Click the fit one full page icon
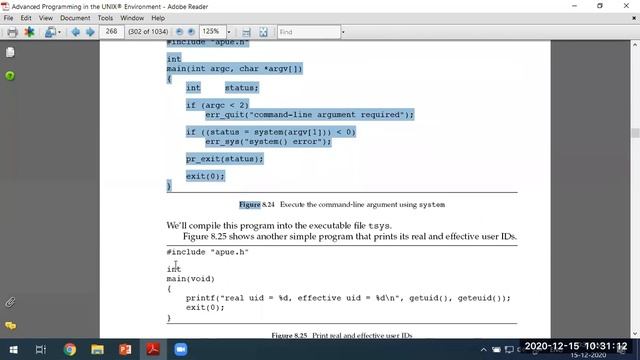The image size is (640, 360). (x=263, y=32)
